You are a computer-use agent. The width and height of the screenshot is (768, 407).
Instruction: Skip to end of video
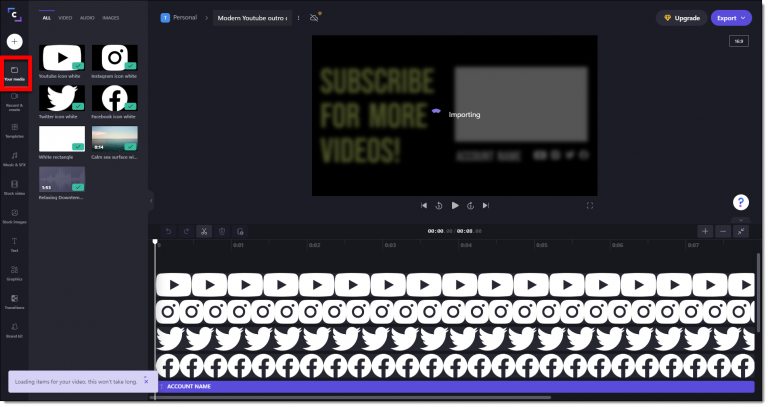(x=486, y=206)
